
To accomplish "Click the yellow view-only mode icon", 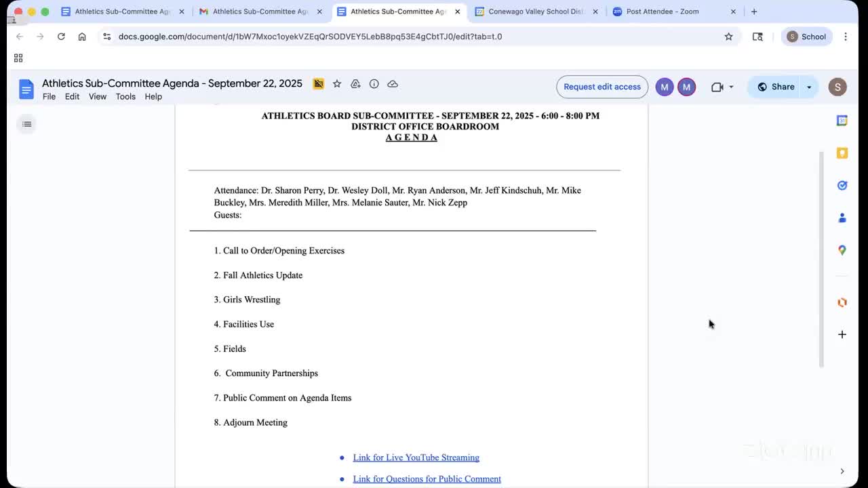I will click(x=318, y=84).
